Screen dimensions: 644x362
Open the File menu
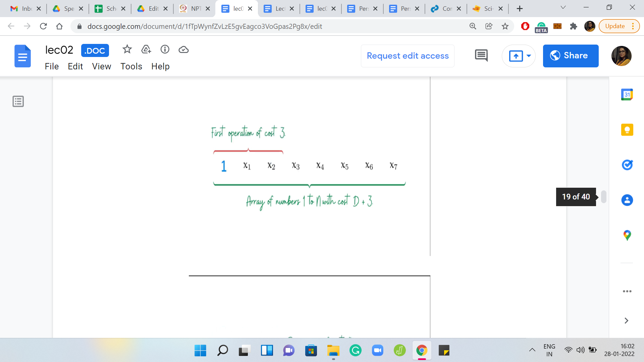52,66
